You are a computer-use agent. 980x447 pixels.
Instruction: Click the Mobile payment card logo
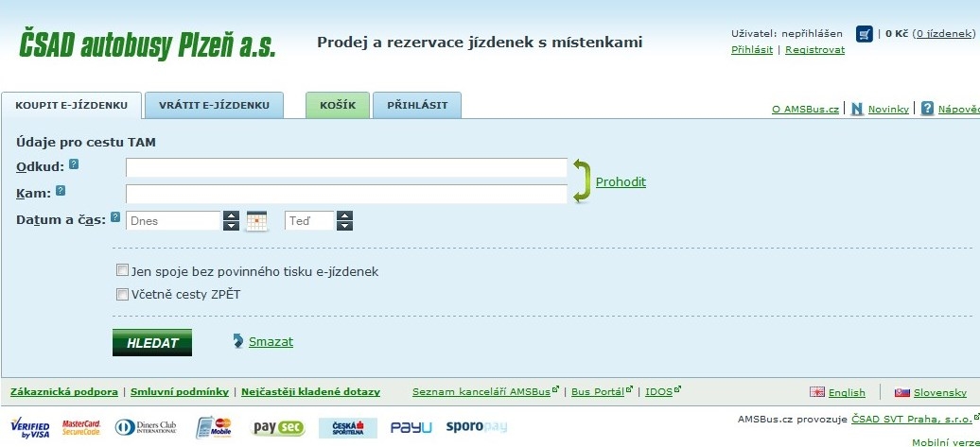coord(213,427)
